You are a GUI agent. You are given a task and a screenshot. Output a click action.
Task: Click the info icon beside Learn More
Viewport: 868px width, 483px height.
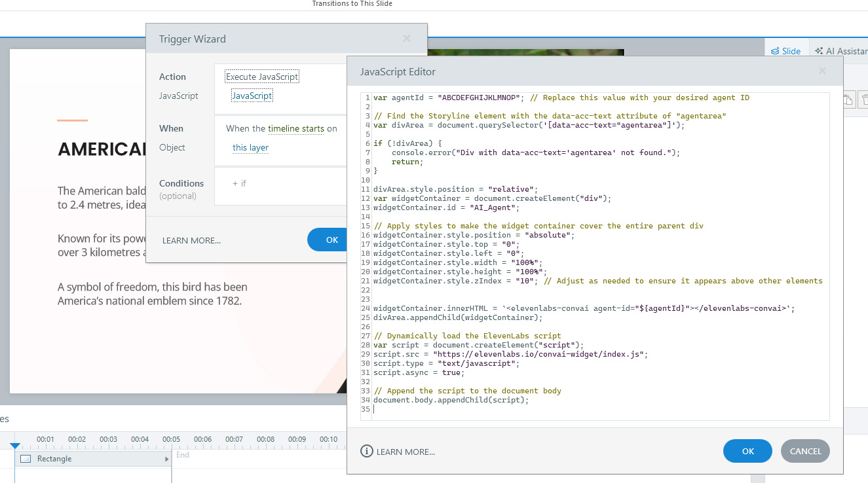(367, 451)
